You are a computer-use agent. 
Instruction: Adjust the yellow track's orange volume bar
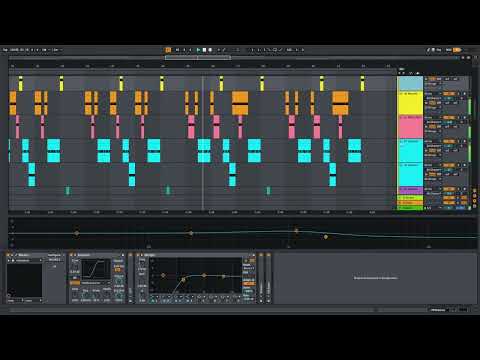[449, 94]
